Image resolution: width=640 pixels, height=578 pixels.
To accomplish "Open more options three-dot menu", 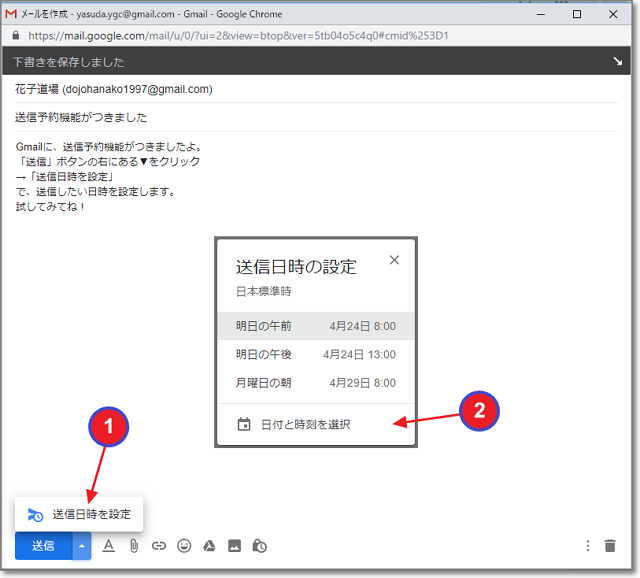I will pos(588,546).
